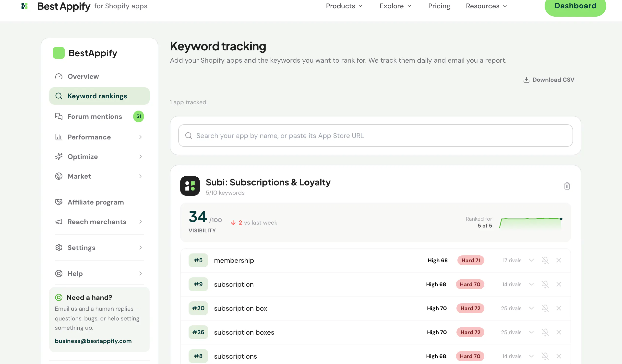Toggle alerts bell for subscription keyword

pyautogui.click(x=545, y=284)
